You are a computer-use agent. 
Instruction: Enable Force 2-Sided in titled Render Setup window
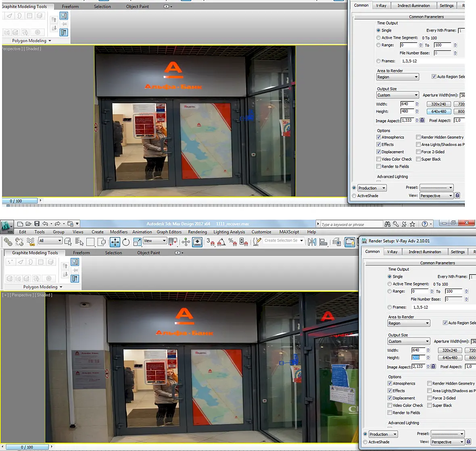[430, 398]
